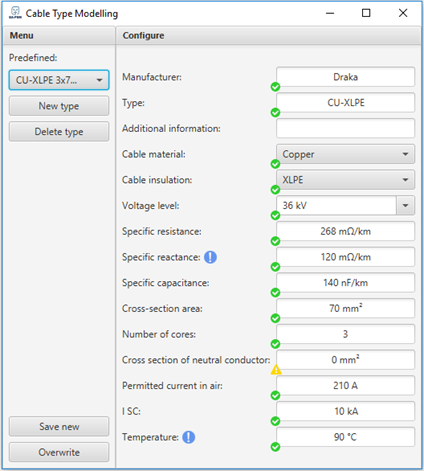Select the Configure panel header

(x=268, y=35)
